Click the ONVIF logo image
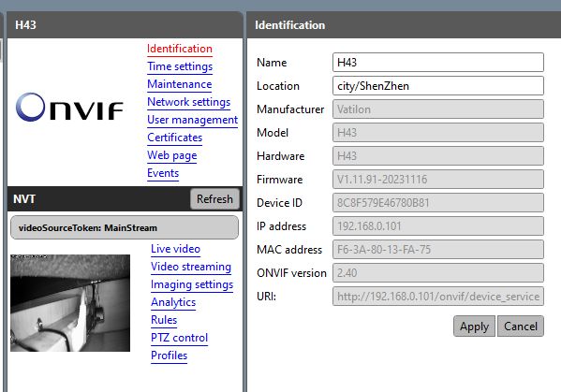The width and height of the screenshot is (561, 392). (69, 108)
